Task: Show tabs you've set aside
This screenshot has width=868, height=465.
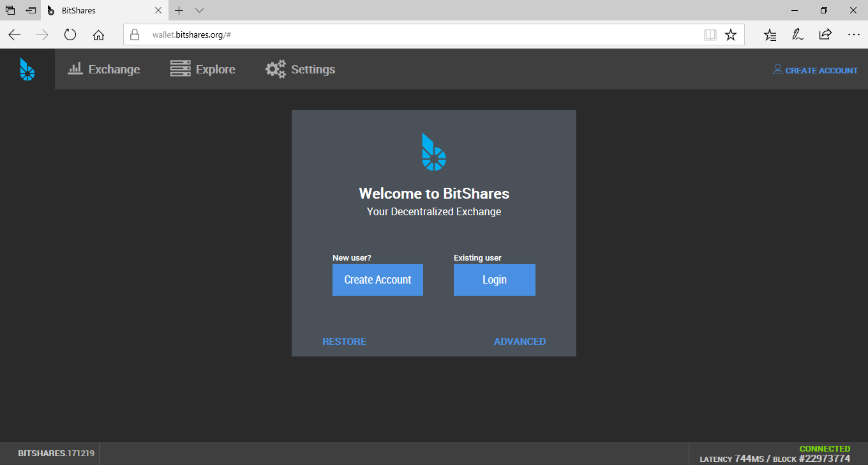Action: [x=10, y=10]
